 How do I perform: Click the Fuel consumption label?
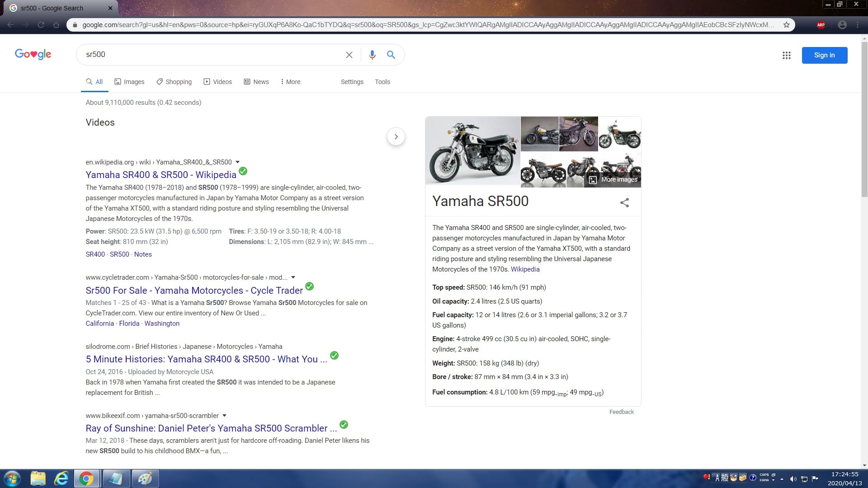tap(460, 392)
